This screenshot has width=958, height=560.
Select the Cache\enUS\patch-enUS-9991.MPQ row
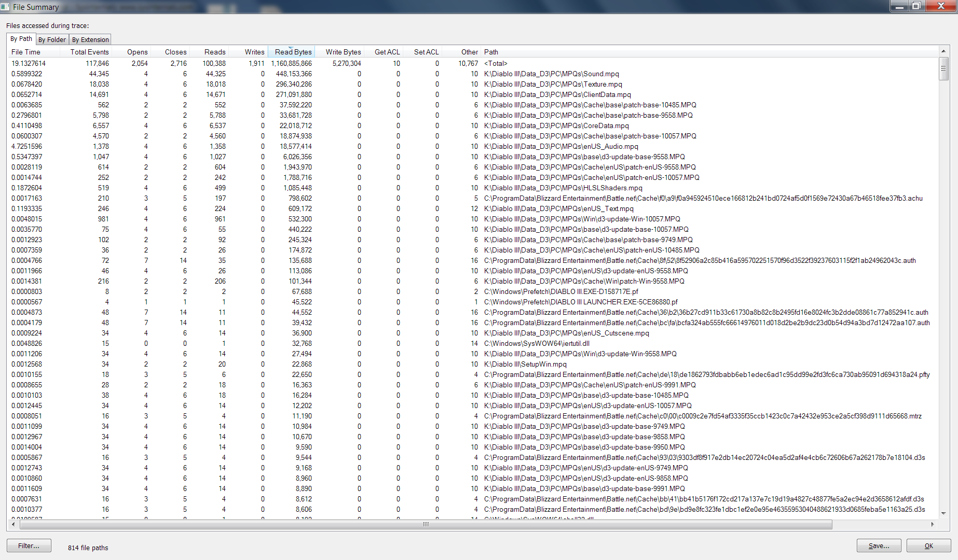pos(473,385)
